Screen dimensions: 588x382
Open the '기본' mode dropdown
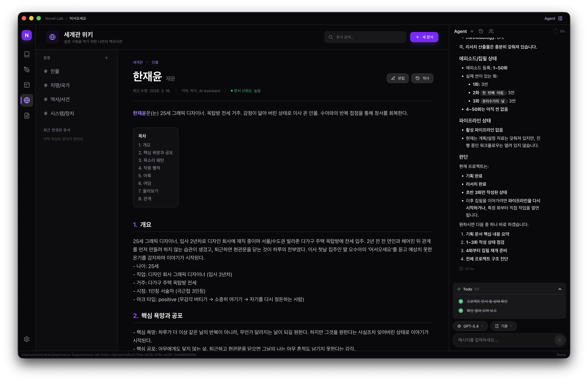(503, 326)
